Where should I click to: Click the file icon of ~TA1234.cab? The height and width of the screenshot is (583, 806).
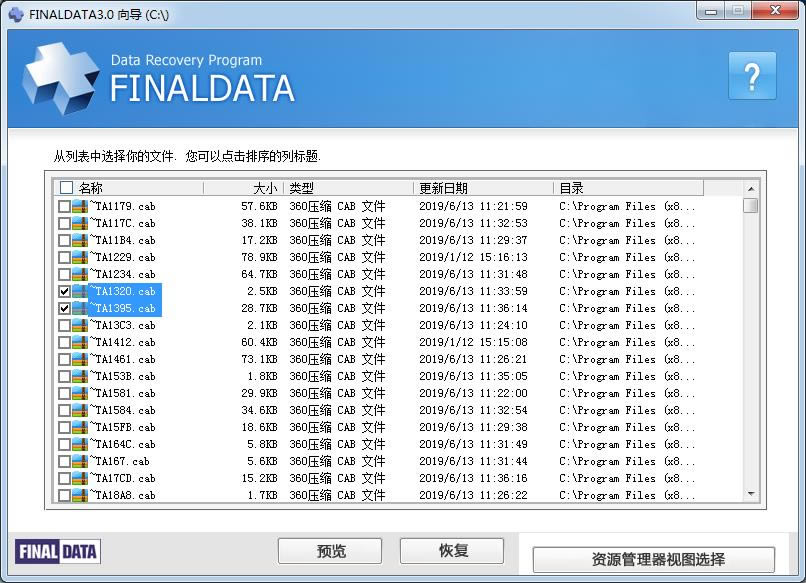click(x=80, y=275)
